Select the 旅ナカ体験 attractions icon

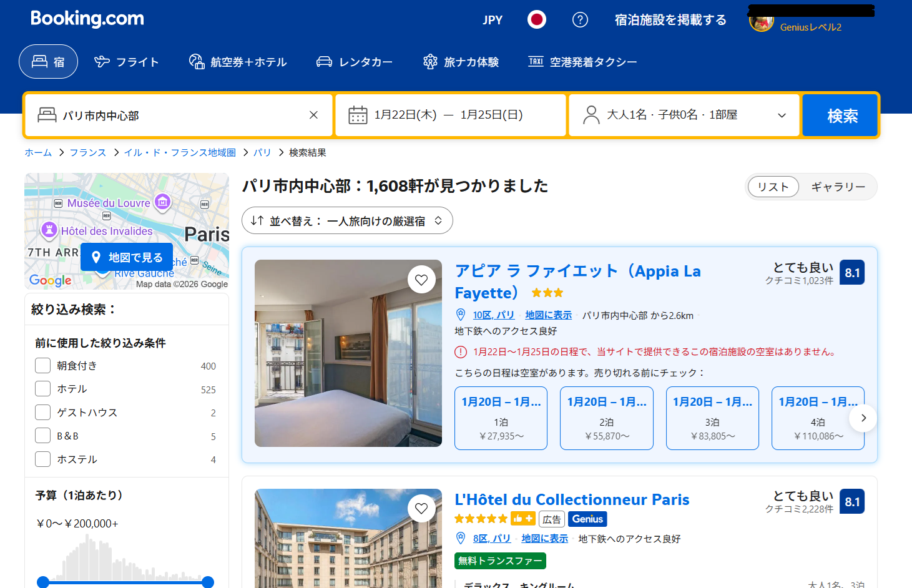tap(430, 61)
